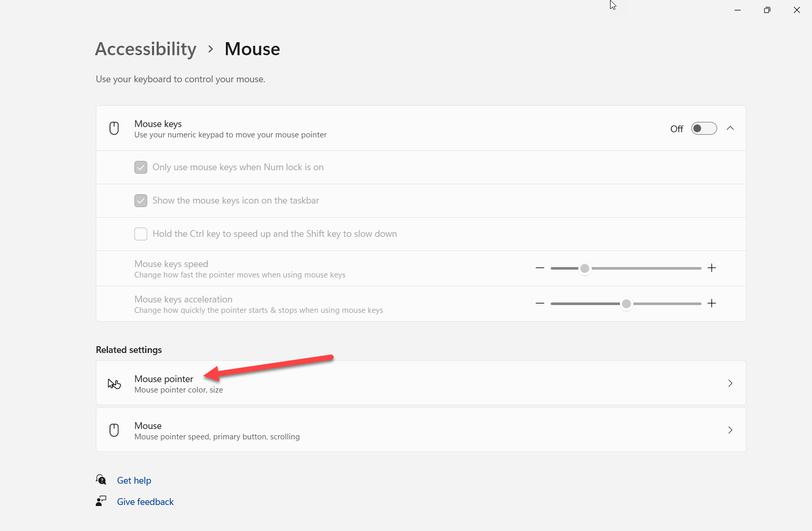Click minus icon for Mouse keys acceleration

tap(540, 304)
